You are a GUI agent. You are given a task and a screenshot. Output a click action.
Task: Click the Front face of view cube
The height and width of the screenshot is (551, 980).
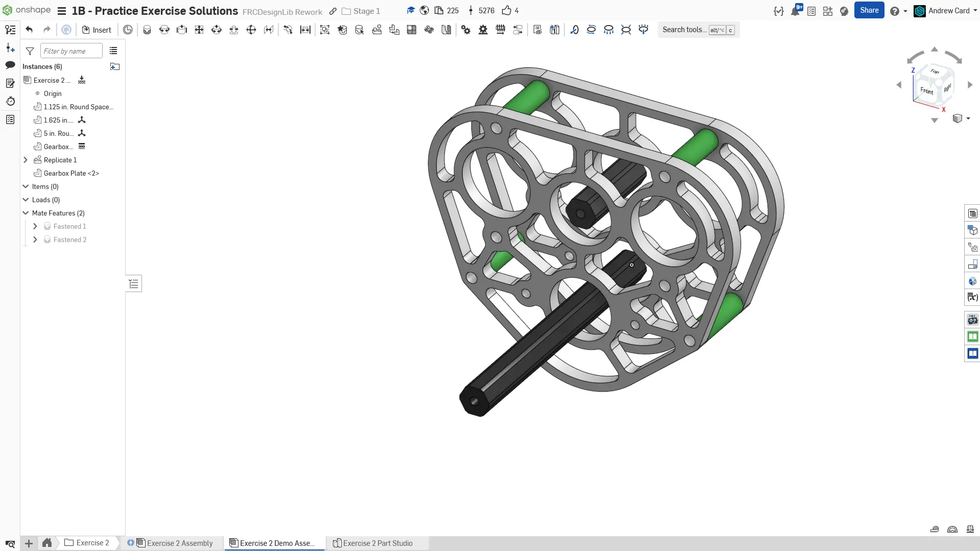pos(926,91)
